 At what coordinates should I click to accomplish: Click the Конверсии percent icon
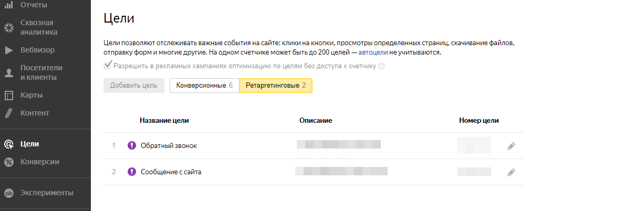pyautogui.click(x=8, y=162)
